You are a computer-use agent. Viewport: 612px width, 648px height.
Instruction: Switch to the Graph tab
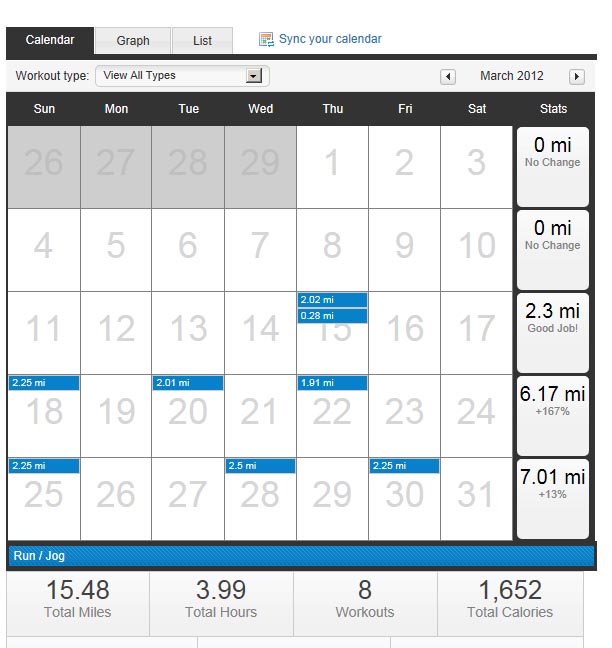pyautogui.click(x=133, y=41)
